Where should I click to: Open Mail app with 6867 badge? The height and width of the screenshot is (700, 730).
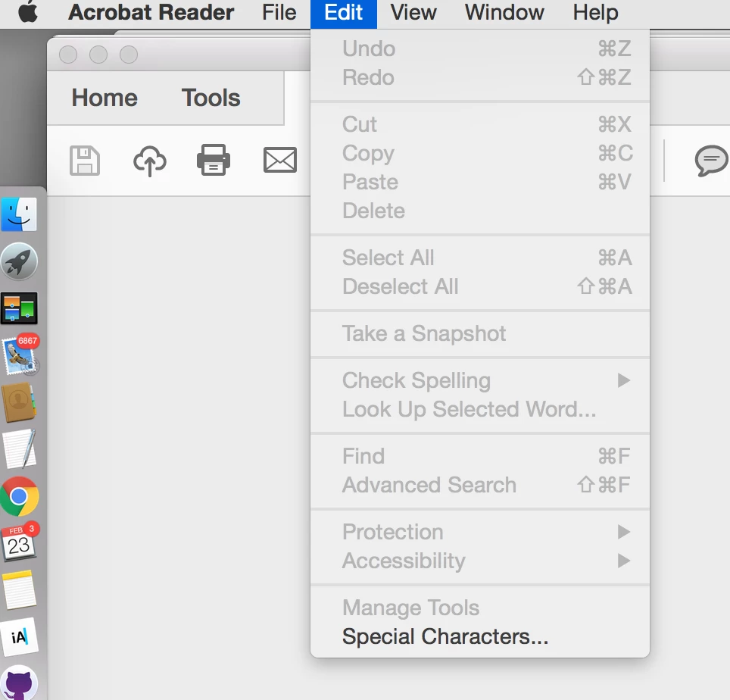tap(20, 355)
